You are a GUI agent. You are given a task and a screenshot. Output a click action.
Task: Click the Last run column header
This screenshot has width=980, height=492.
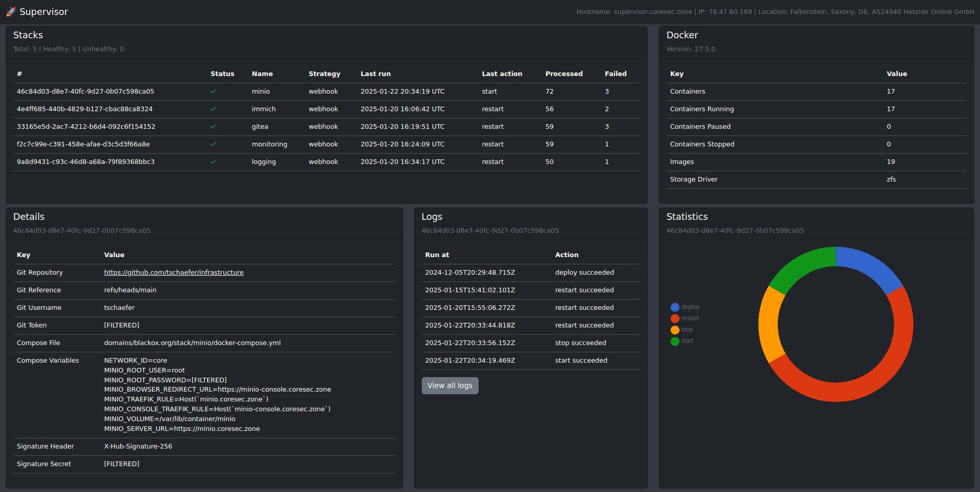376,74
